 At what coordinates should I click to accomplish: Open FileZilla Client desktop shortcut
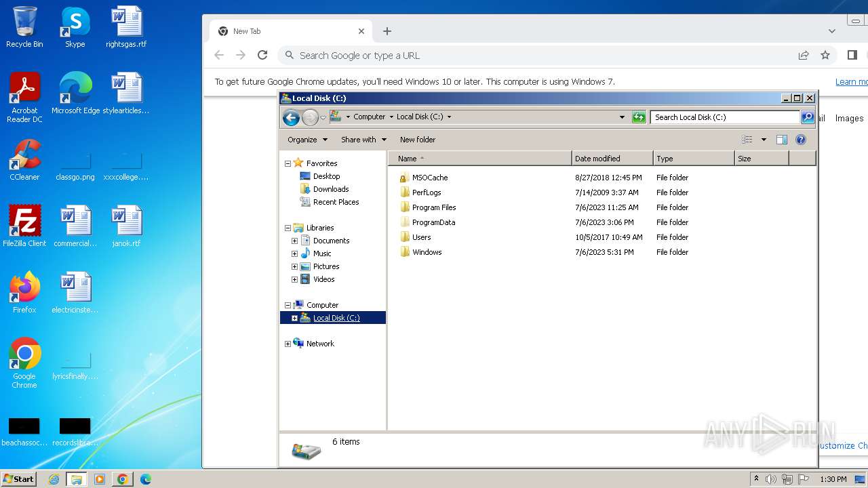click(24, 226)
